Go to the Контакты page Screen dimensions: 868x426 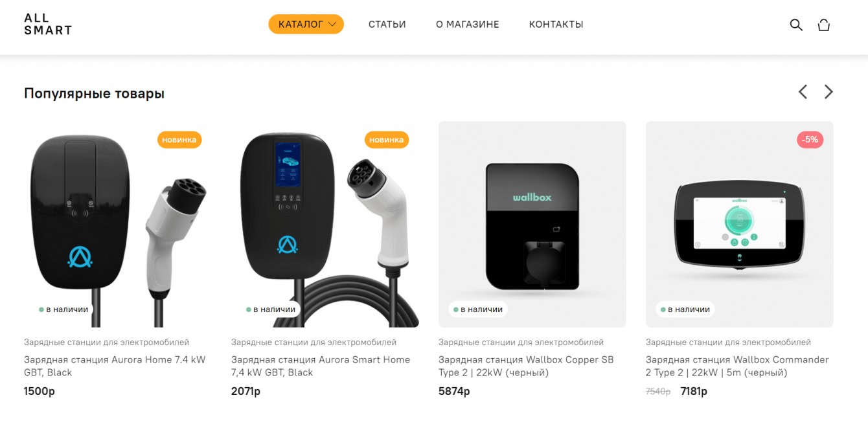(556, 25)
